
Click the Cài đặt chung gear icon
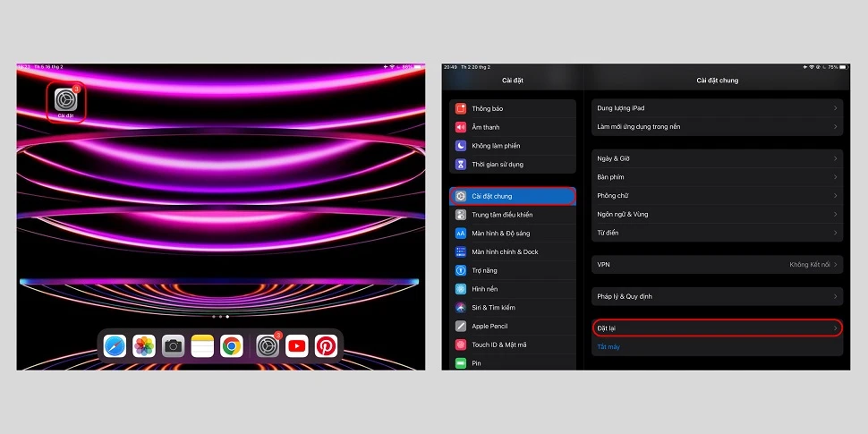(x=461, y=196)
